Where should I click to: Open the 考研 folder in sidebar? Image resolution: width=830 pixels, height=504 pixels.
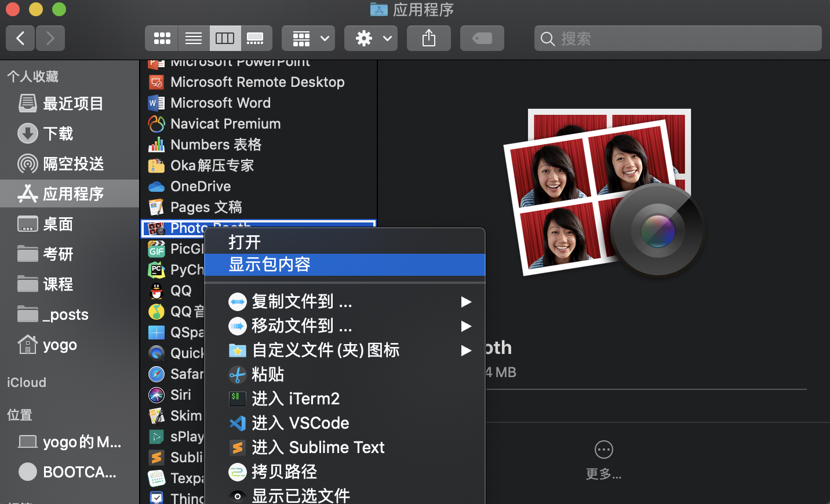point(70,254)
